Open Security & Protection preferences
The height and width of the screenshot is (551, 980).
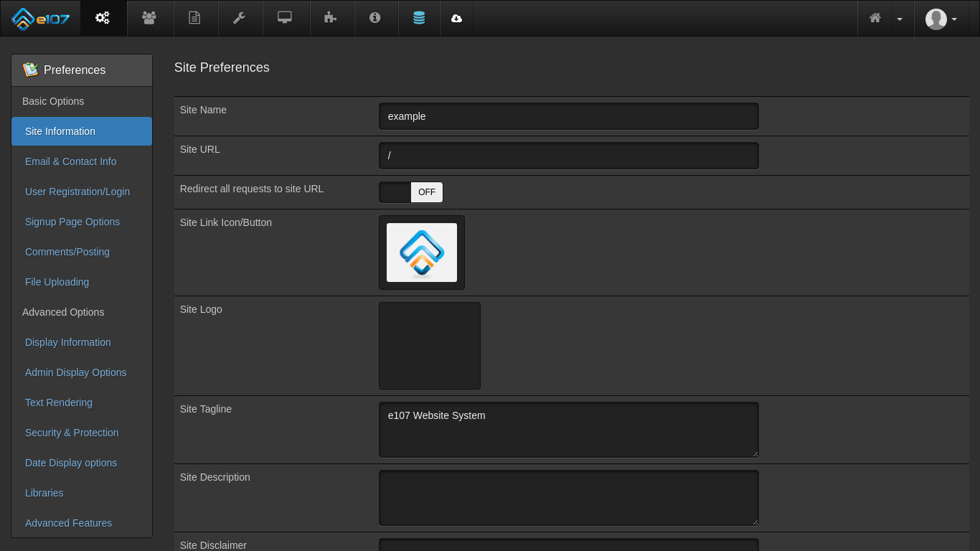coord(72,433)
